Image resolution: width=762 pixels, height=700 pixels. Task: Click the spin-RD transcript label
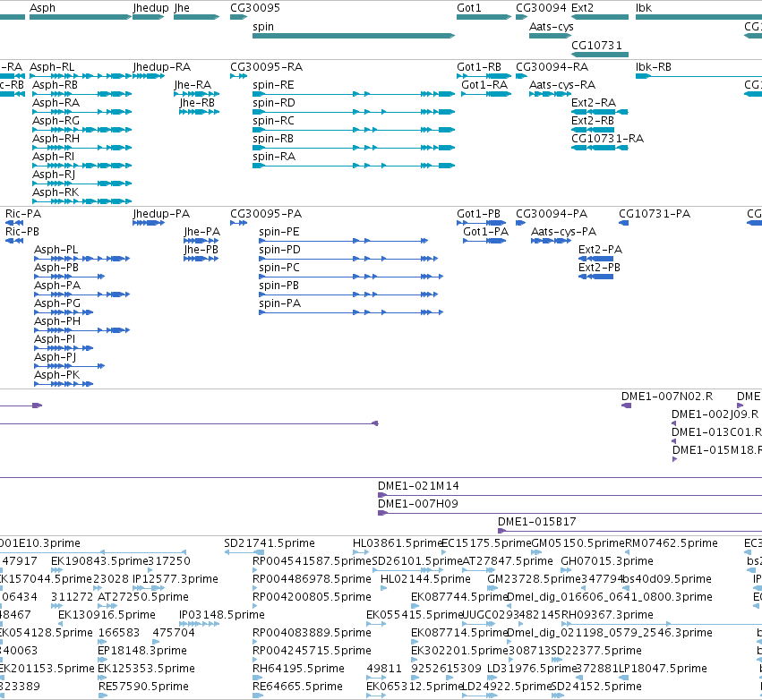tap(274, 103)
